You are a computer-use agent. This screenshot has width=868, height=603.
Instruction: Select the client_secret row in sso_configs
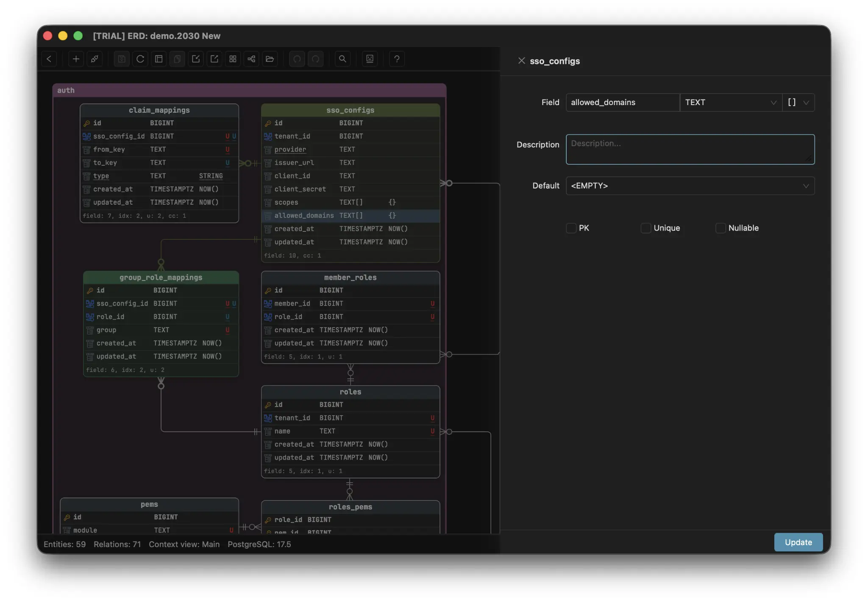tap(351, 189)
